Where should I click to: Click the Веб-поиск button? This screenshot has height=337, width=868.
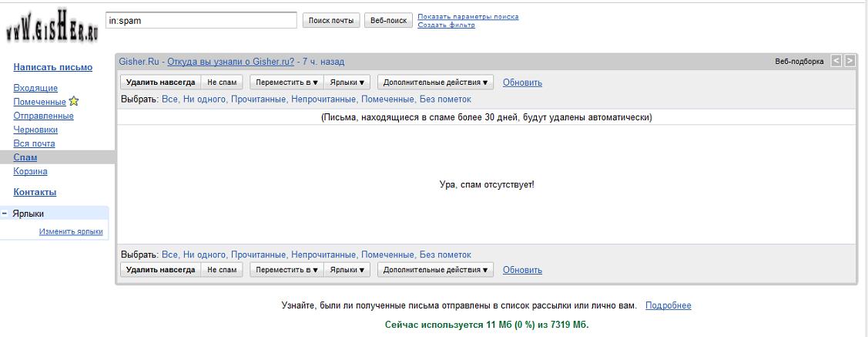[x=388, y=21]
